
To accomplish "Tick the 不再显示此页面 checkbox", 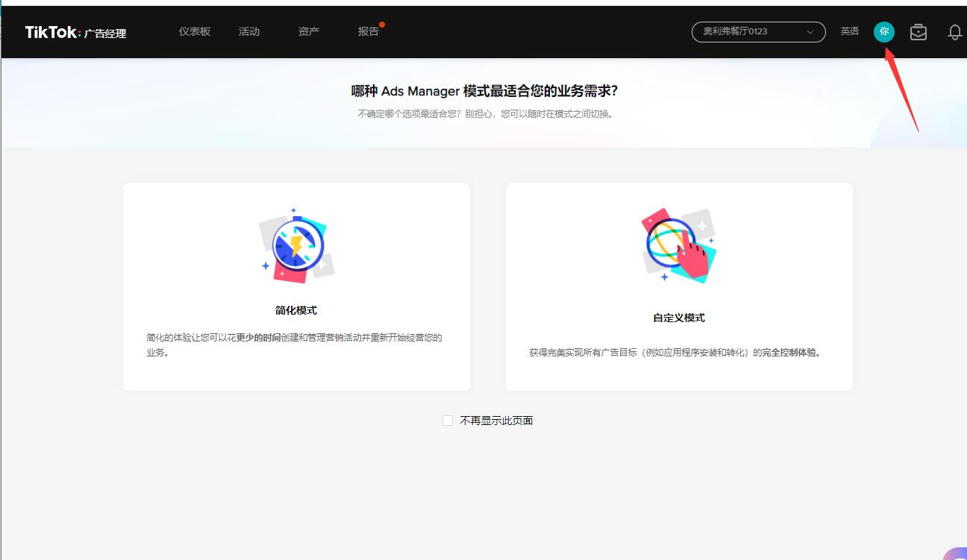I will (448, 421).
